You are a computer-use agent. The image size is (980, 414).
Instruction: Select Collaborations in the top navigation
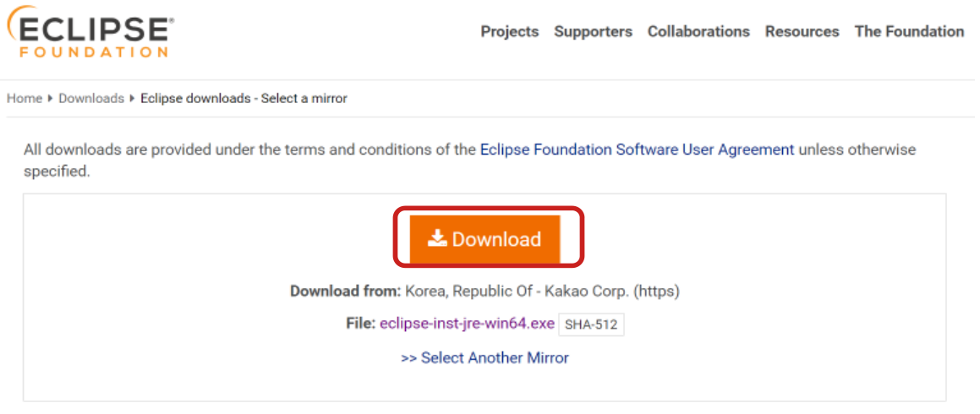pyautogui.click(x=698, y=31)
